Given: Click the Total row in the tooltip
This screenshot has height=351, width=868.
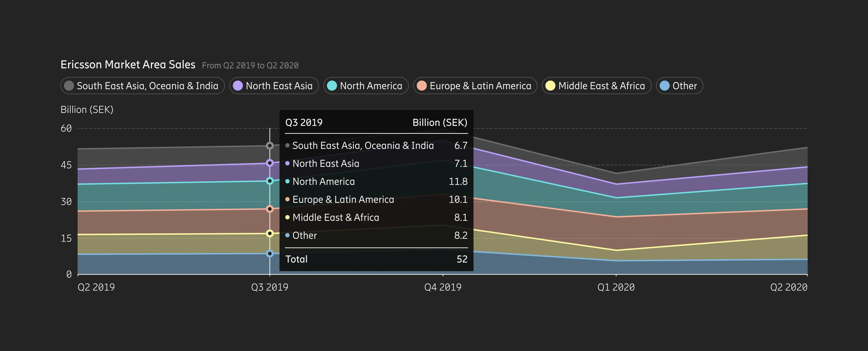Looking at the screenshot, I should [376, 259].
